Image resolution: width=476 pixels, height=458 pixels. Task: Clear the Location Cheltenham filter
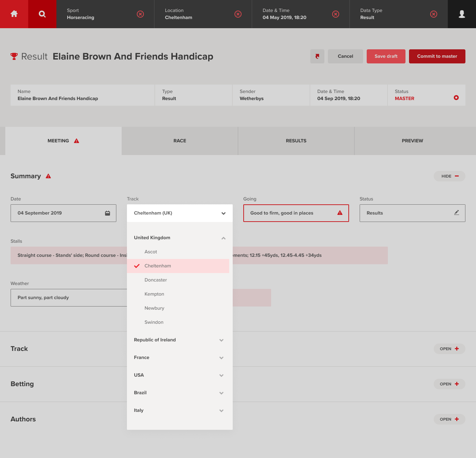(238, 14)
